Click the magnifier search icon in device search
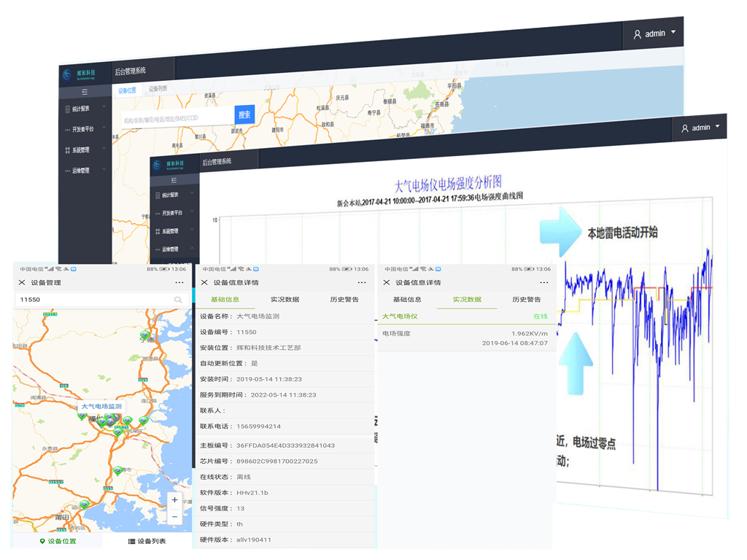 [x=177, y=300]
